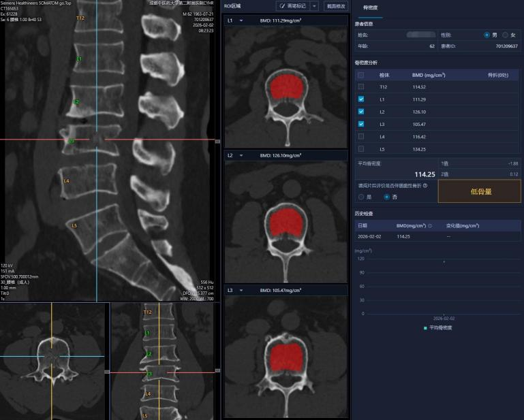Click the green L2 label on sagittal view

(76, 101)
